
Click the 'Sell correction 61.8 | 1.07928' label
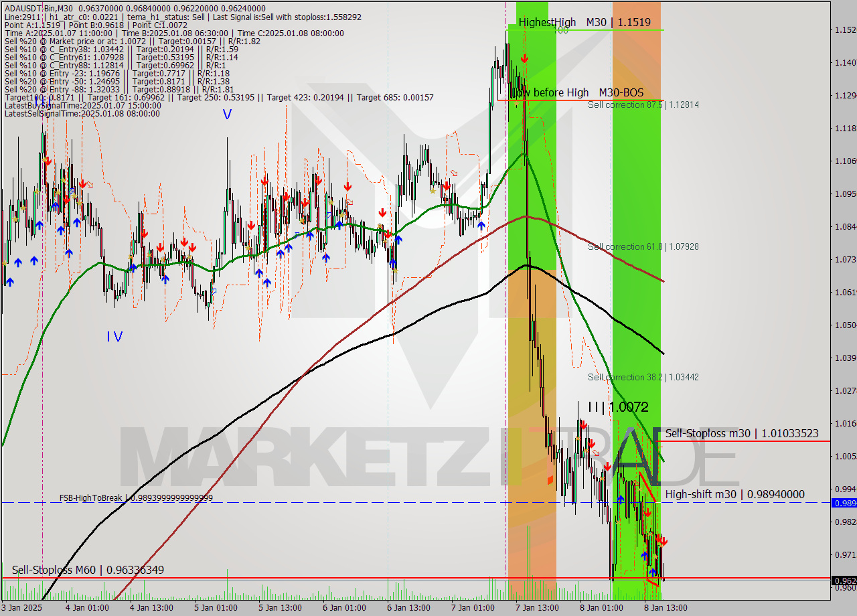(x=643, y=246)
